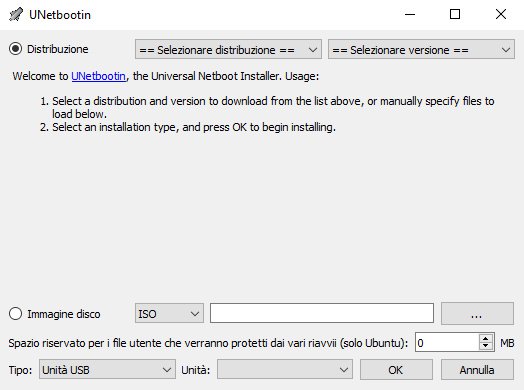524x390 pixels.
Task: Open the Selezionare distribuzione dropdown
Action: (x=228, y=49)
